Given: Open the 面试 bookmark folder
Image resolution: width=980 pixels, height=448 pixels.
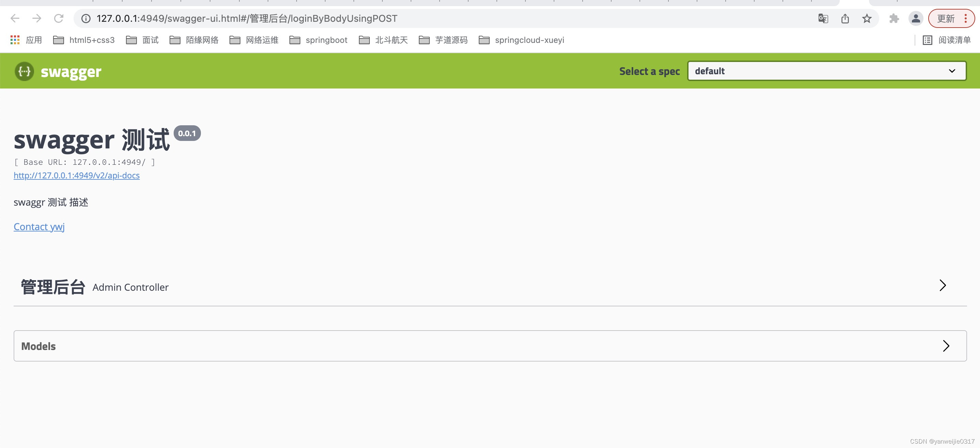Looking at the screenshot, I should pyautogui.click(x=142, y=40).
